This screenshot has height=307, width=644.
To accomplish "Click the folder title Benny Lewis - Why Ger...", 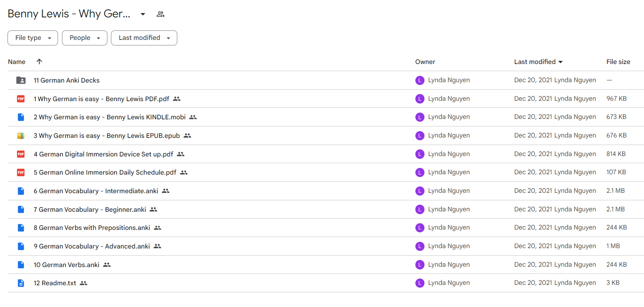I will [69, 14].
